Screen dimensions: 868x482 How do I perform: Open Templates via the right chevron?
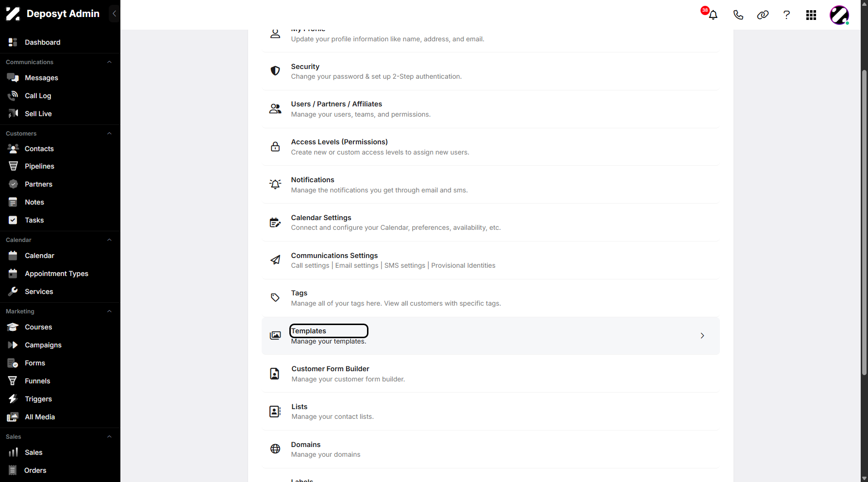(702, 336)
